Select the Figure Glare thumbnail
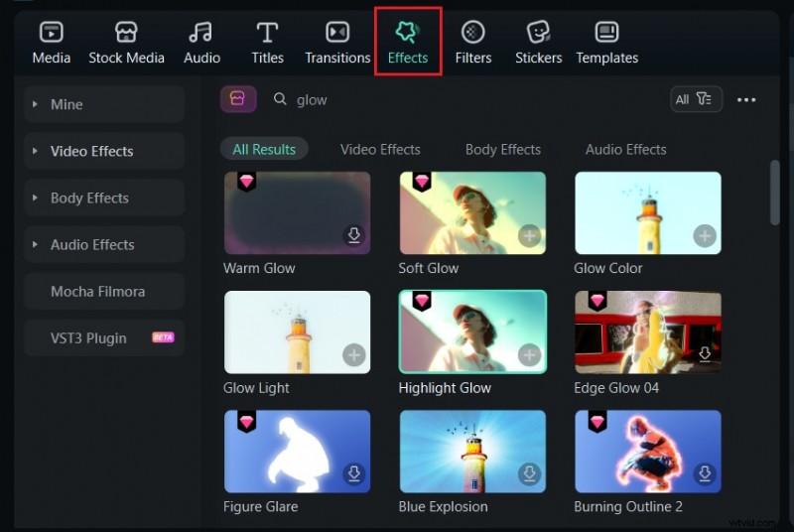The width and height of the screenshot is (794, 532). 297,452
